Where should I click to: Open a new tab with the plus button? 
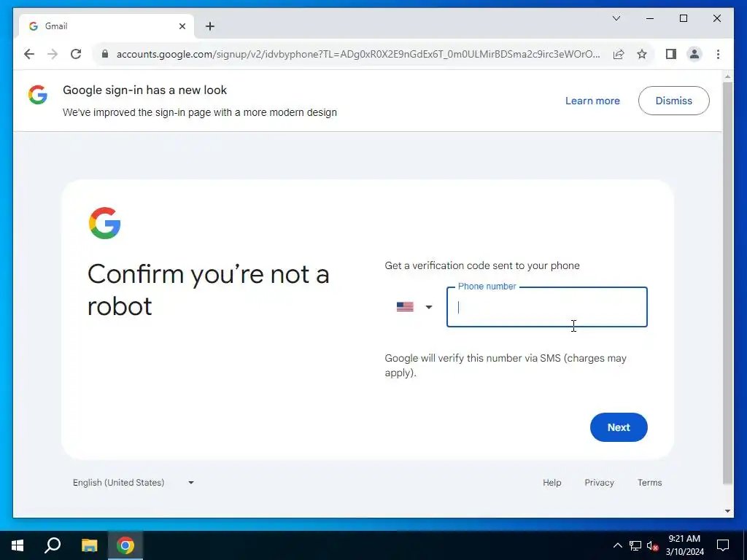(x=209, y=26)
